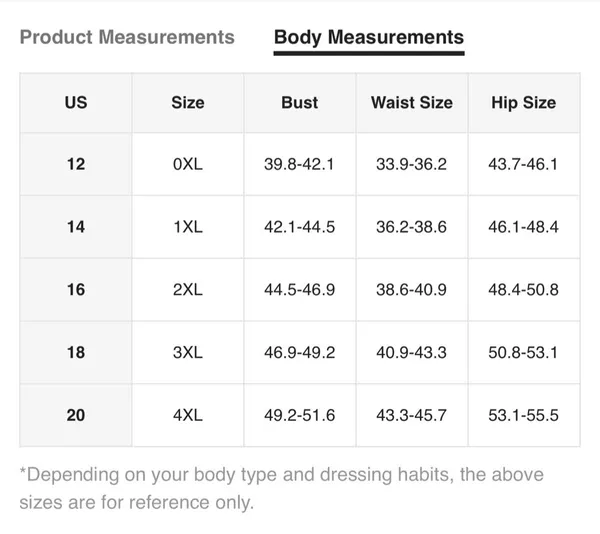Click the sizing reference disclaimer note
The image size is (600, 534).
pyautogui.click(x=281, y=488)
